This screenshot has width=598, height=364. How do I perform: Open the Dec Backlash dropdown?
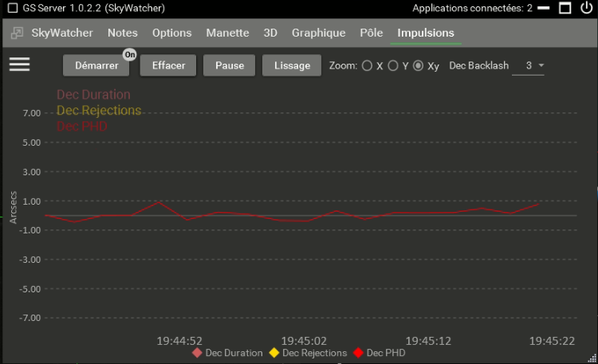point(529,65)
